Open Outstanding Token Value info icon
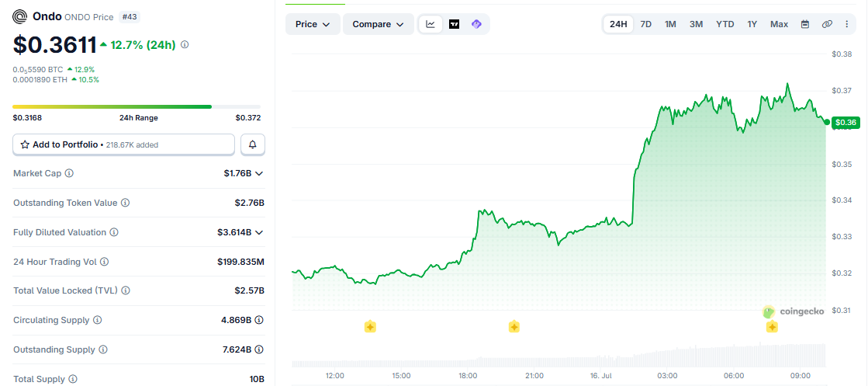Screen dimensions: 868x386 [x=126, y=203]
